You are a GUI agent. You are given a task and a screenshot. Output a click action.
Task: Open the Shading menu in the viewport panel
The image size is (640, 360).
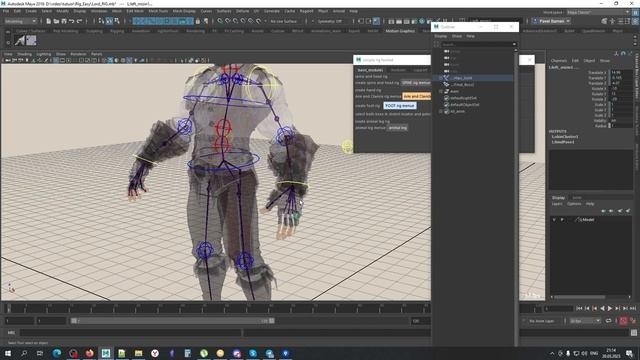coord(24,54)
